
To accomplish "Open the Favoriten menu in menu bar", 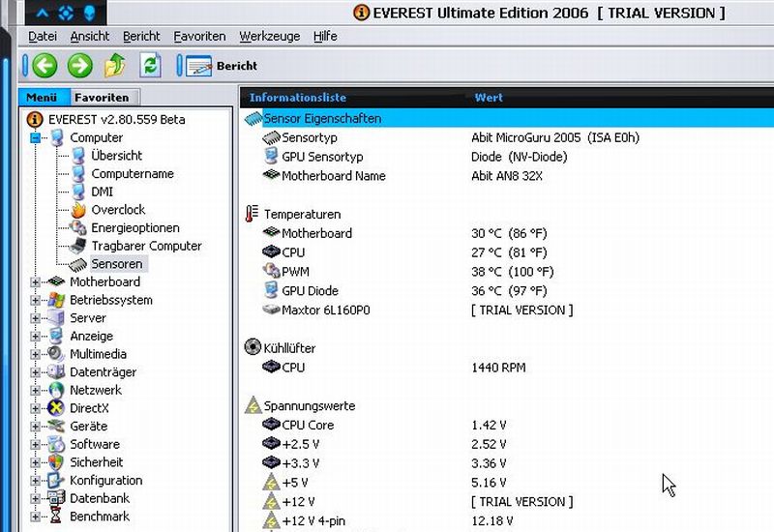I will point(199,36).
